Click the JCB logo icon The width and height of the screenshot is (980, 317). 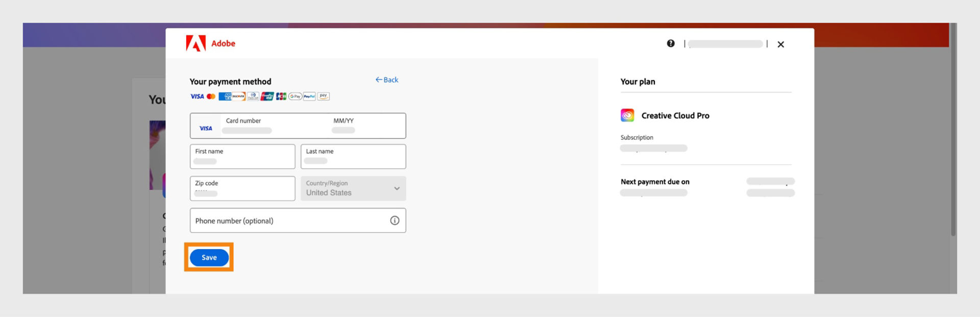tap(281, 96)
